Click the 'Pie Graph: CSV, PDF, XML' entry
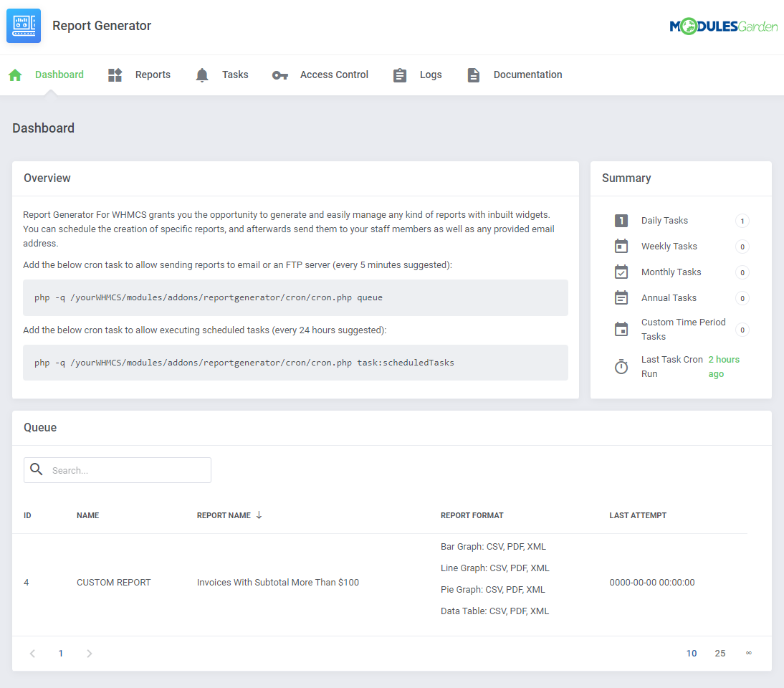 pos(492,590)
